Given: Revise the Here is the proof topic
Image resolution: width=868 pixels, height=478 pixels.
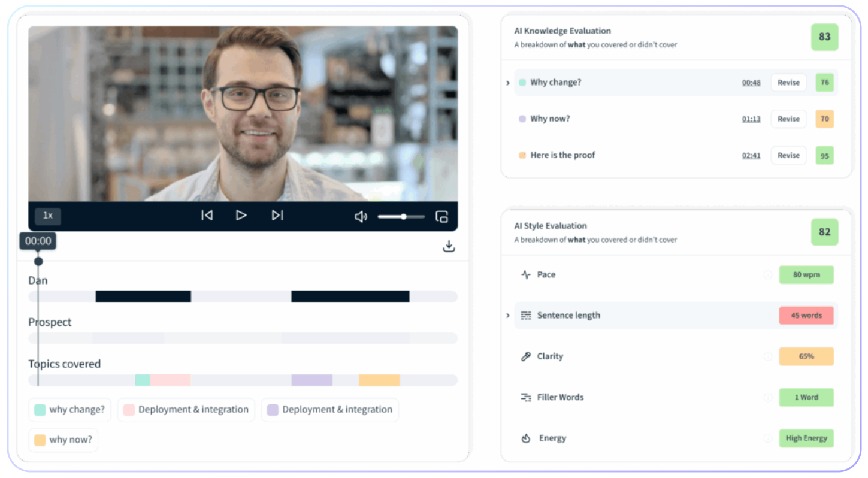Looking at the screenshot, I should (788, 155).
